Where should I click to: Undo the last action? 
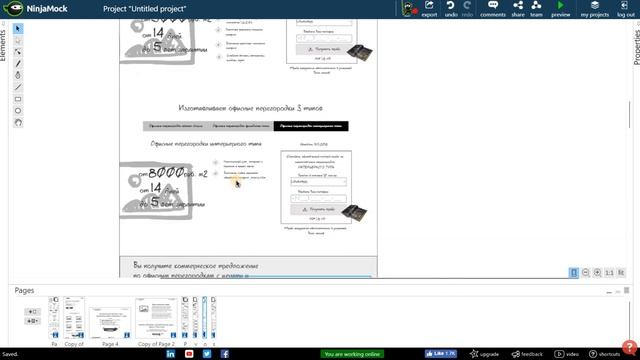tap(451, 9)
